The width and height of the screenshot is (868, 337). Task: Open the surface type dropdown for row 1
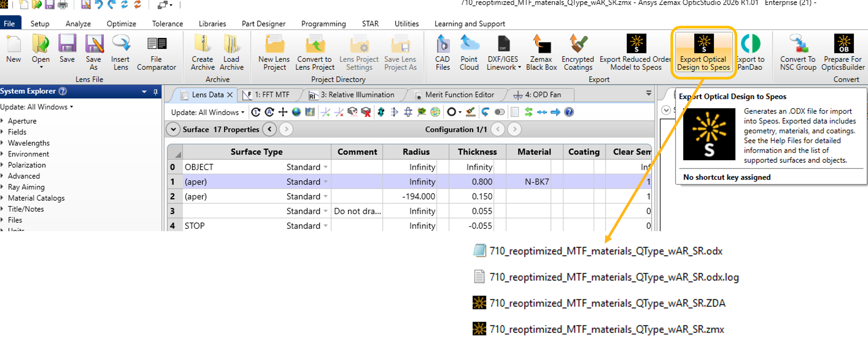(x=326, y=182)
